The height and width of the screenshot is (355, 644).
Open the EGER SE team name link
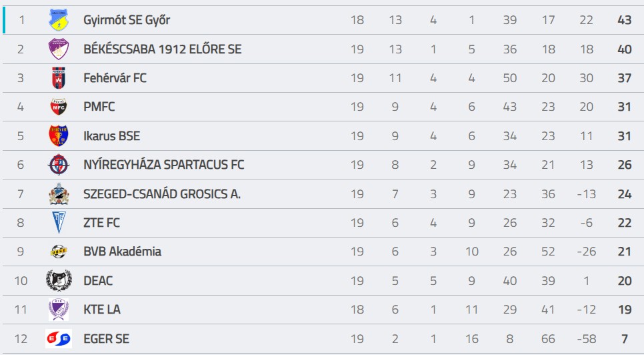point(107,338)
